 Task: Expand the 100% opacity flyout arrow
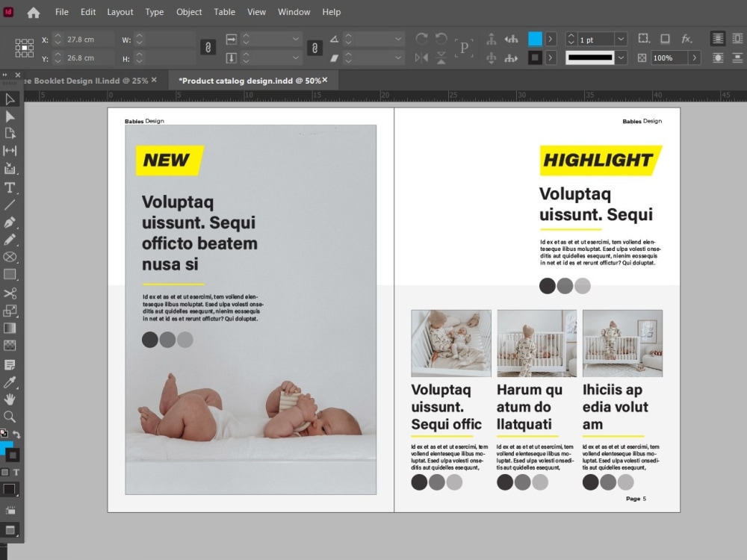pos(695,57)
